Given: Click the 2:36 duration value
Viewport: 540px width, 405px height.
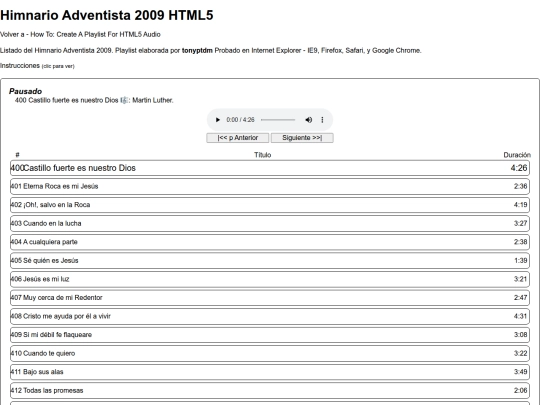Looking at the screenshot, I should [520, 186].
